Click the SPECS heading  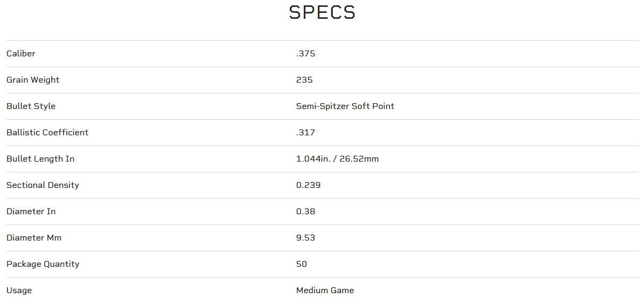(322, 12)
